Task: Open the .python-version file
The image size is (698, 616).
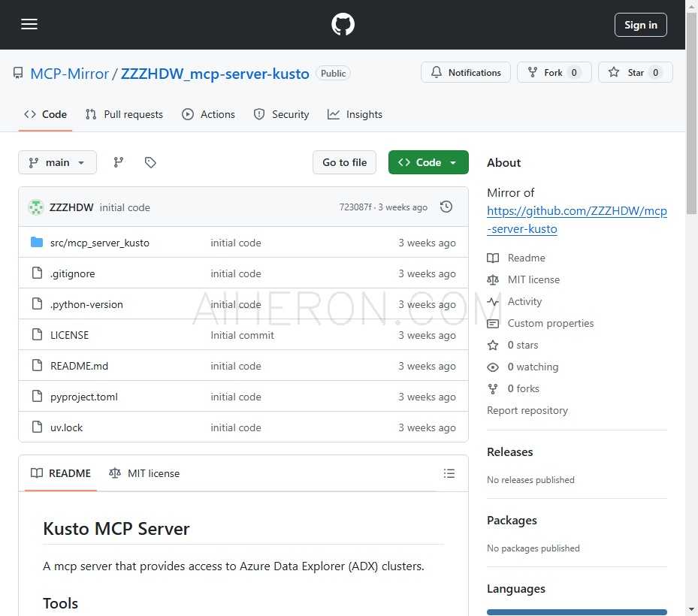Action: pos(87,304)
